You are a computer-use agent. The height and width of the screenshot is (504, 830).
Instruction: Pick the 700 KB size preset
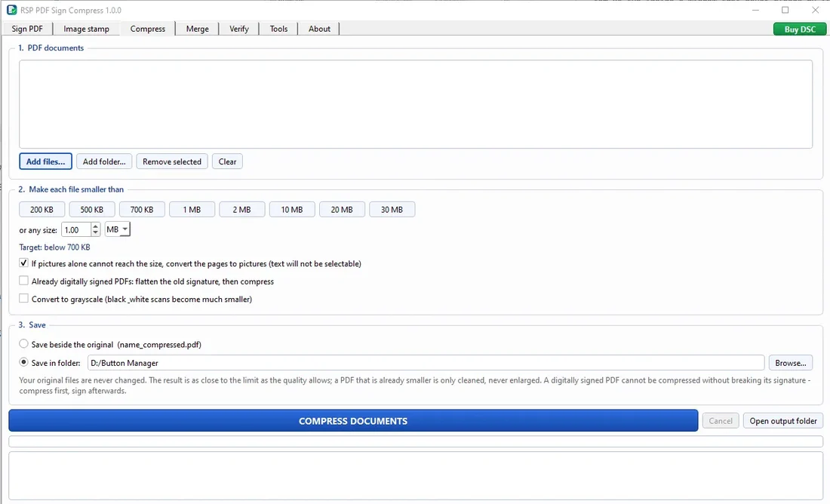[x=142, y=210]
